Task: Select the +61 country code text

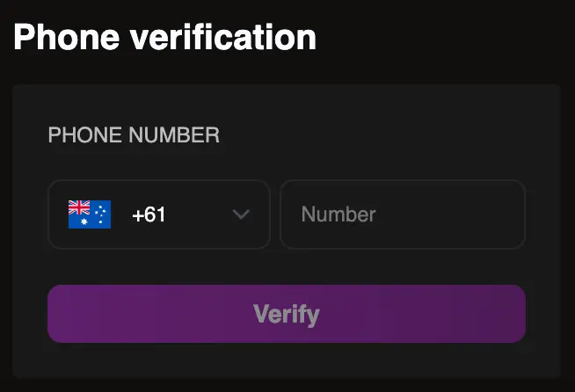Action: (x=149, y=214)
